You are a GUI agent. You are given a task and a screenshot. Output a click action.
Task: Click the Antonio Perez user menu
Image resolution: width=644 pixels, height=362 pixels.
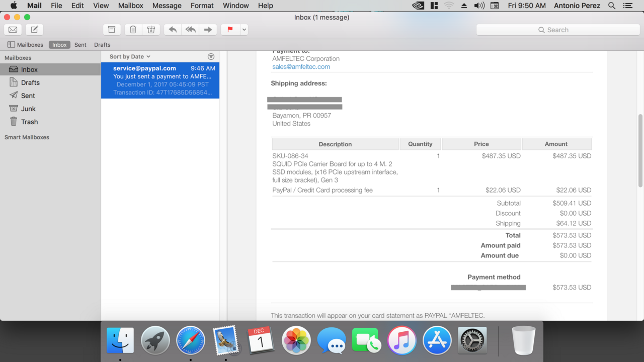tap(578, 6)
